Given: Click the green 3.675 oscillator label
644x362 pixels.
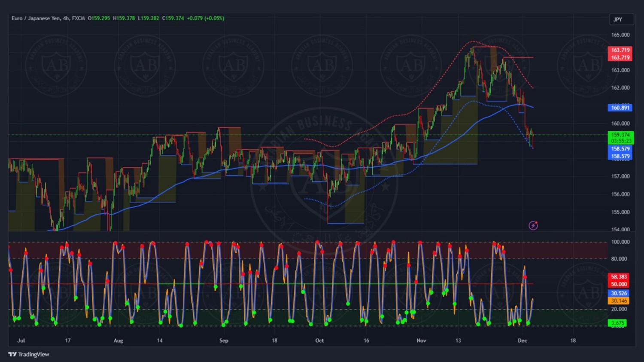Looking at the screenshot, I should (x=618, y=323).
